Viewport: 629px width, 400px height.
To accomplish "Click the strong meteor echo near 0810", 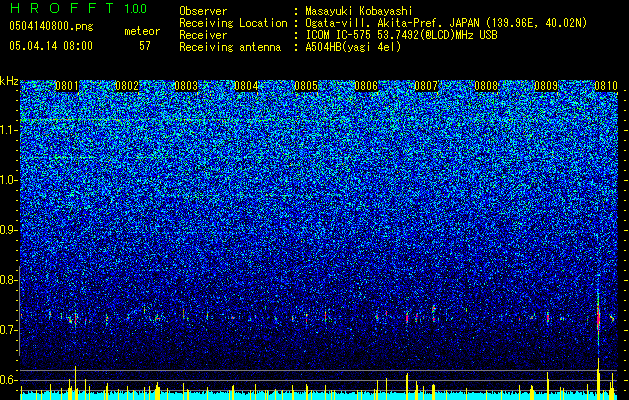I will 598,315.
